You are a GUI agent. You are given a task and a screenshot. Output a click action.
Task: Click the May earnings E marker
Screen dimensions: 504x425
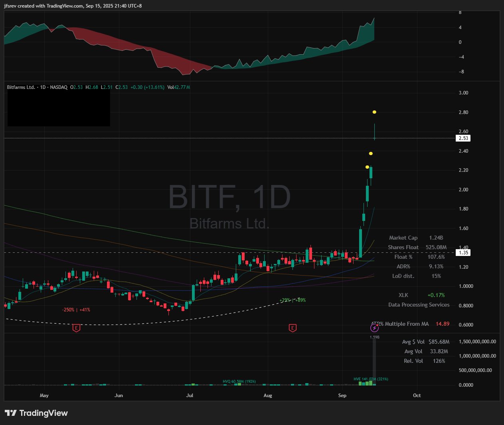coord(76,328)
